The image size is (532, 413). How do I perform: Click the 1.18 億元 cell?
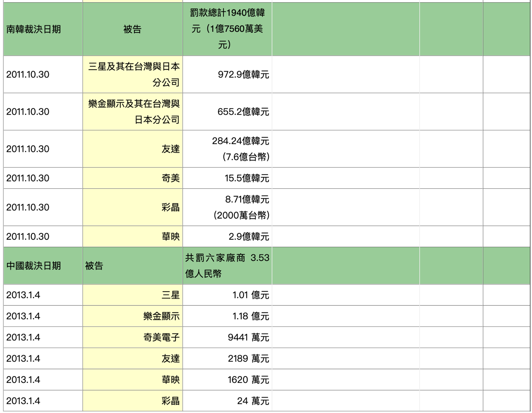coord(227,316)
